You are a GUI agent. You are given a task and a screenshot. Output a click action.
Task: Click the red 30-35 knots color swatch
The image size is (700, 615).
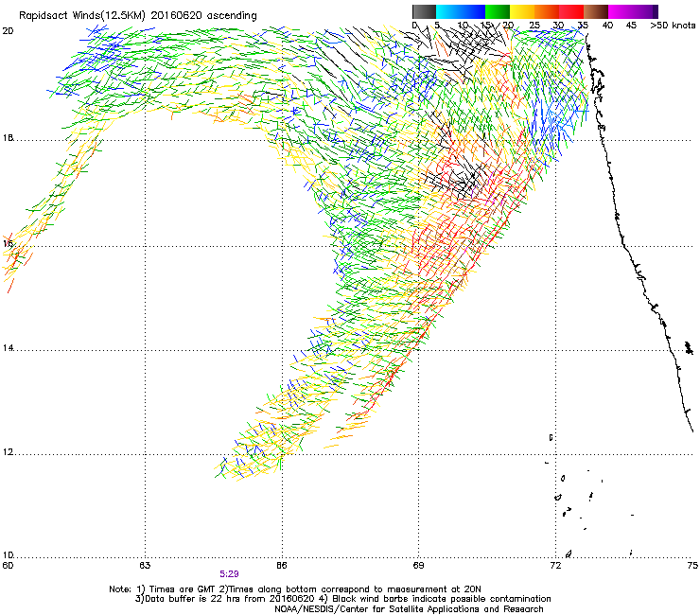pyautogui.click(x=571, y=11)
